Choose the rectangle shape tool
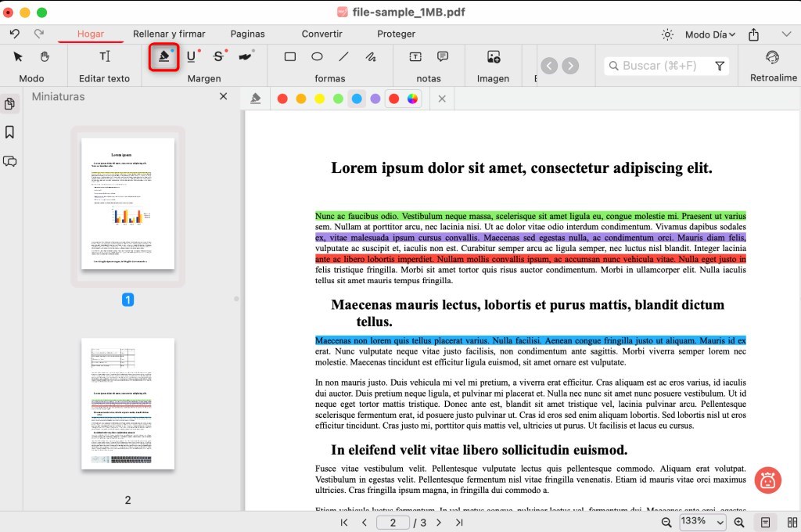801x532 pixels. tap(290, 57)
